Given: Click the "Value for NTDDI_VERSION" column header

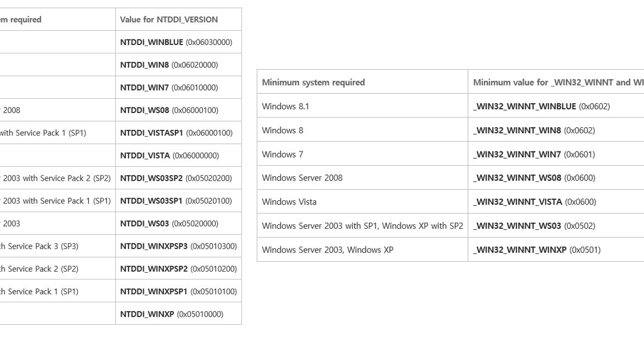Looking at the screenshot, I should tap(178, 20).
